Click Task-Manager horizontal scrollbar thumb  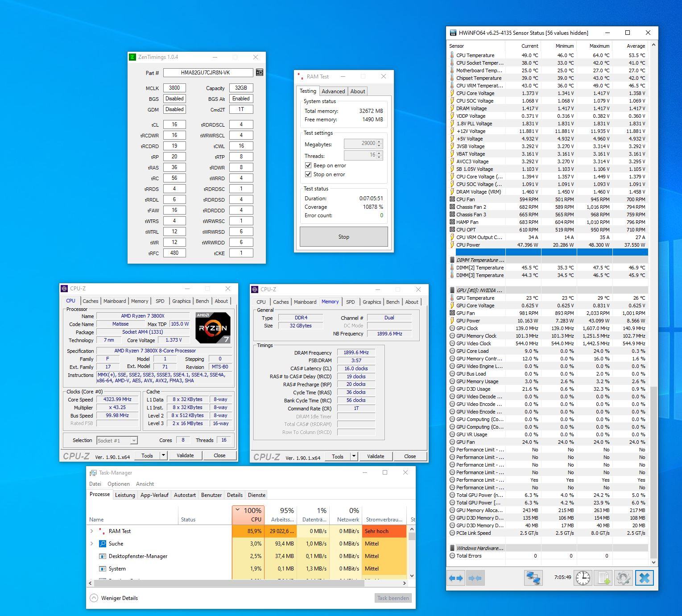pos(229,583)
